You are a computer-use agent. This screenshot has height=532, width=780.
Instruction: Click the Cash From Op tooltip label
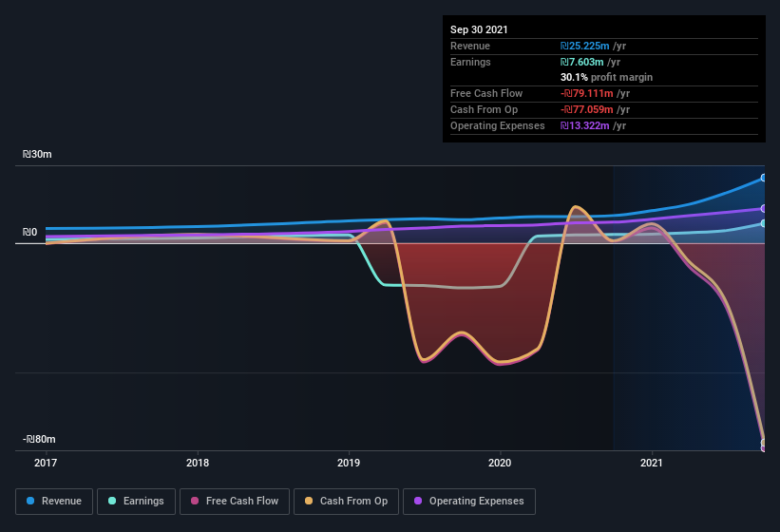point(484,109)
